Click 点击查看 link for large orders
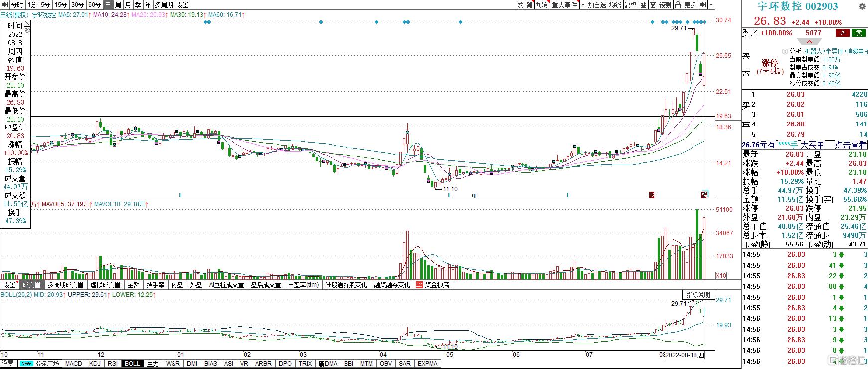Viewport: 868px width, 369px height. 851,145
